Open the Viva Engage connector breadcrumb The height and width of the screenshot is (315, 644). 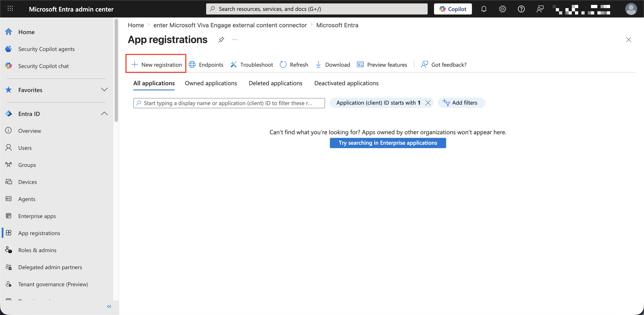pos(230,25)
